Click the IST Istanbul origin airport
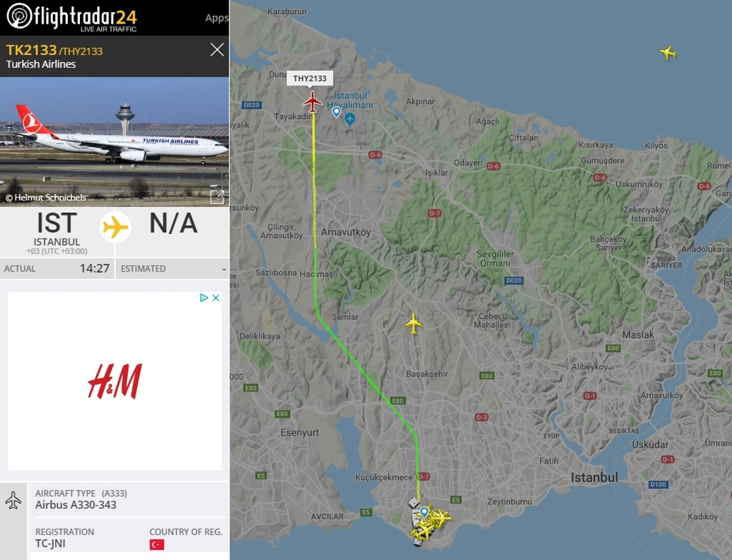732x560 pixels. tap(57, 232)
